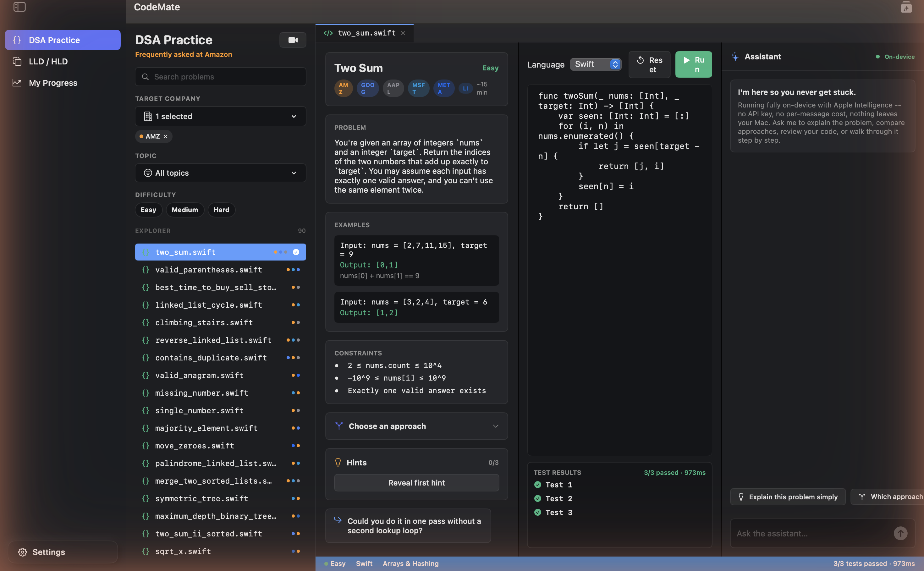Click the approach chevron arrow
The height and width of the screenshot is (571, 924).
click(x=495, y=426)
